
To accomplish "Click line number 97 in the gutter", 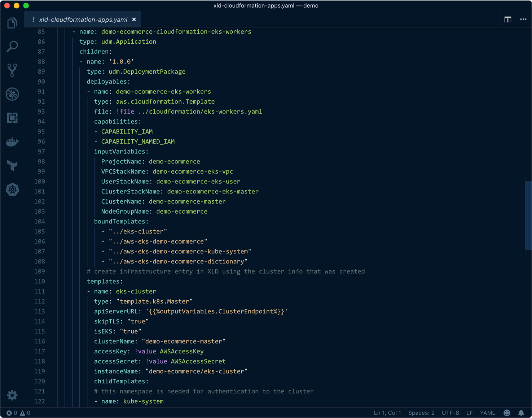I will [41, 152].
